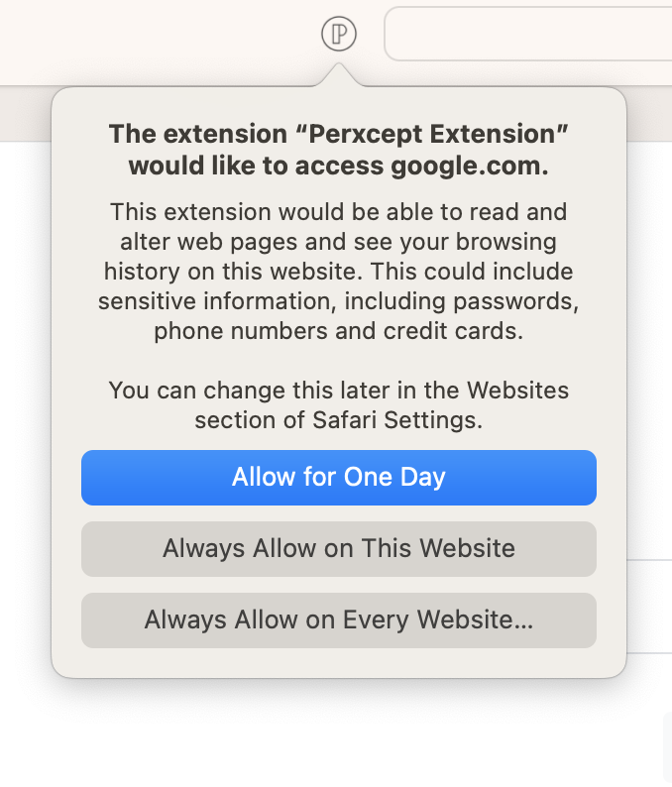Click the sensitive information warning paragraph

339,271
